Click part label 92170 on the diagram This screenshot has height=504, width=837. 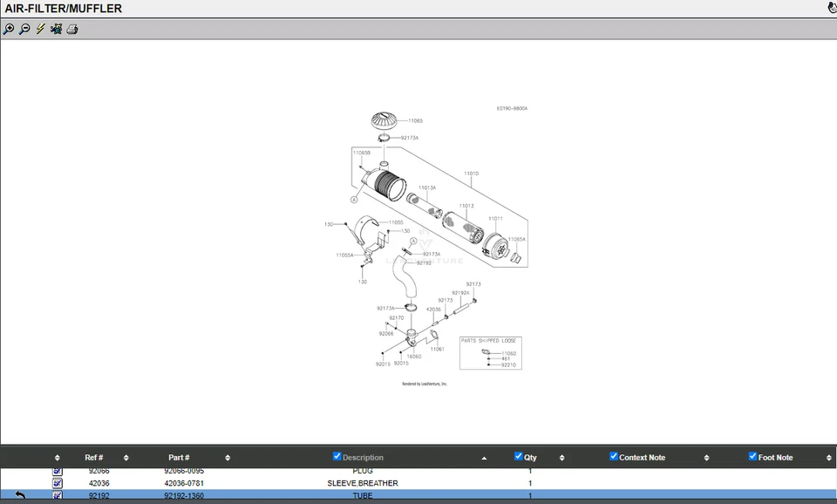click(397, 317)
